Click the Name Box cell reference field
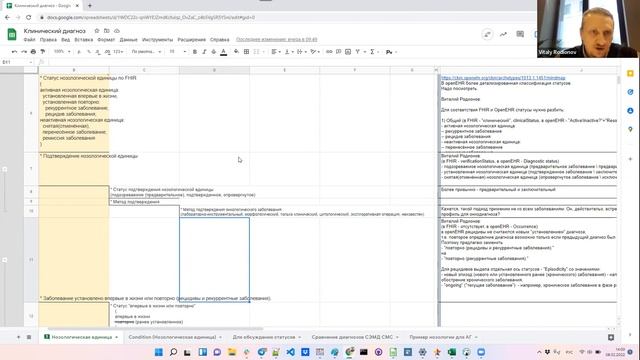The height and width of the screenshot is (360, 640). 17,62
